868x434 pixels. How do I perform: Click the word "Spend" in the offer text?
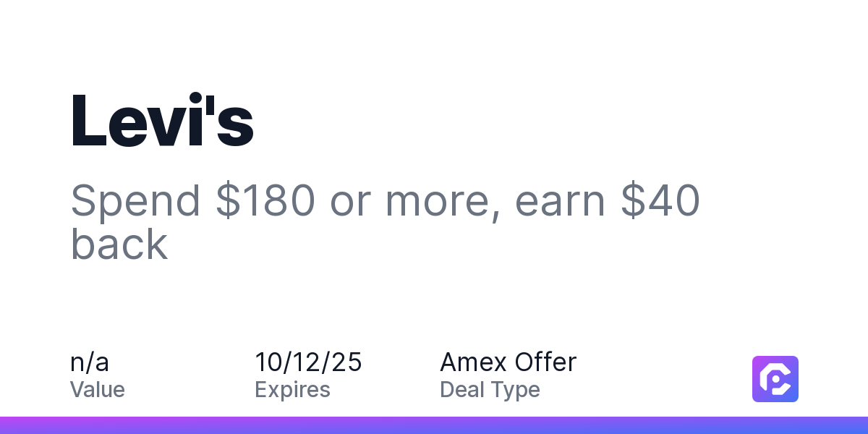(x=136, y=203)
